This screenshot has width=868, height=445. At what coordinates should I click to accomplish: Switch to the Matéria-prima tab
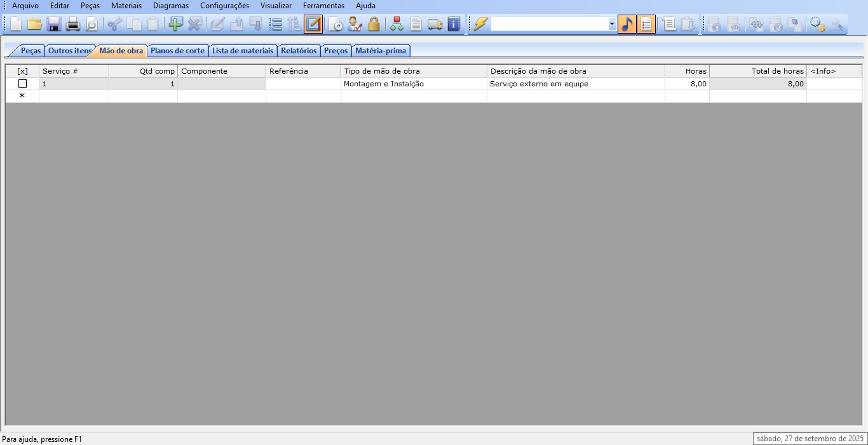click(x=380, y=51)
